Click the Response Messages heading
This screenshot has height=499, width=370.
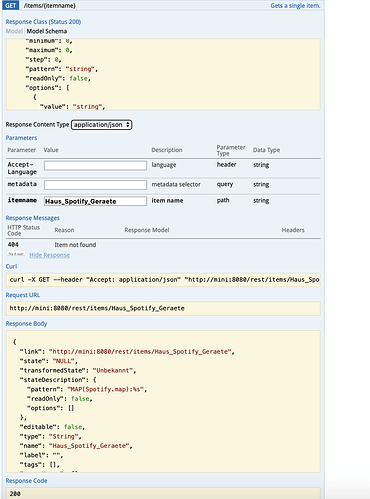click(33, 218)
